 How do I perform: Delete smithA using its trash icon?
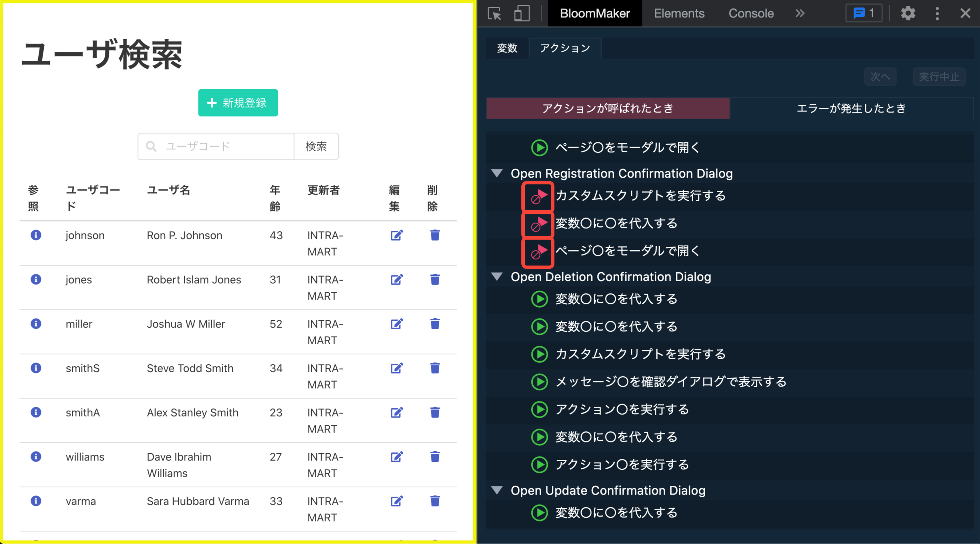pos(435,412)
